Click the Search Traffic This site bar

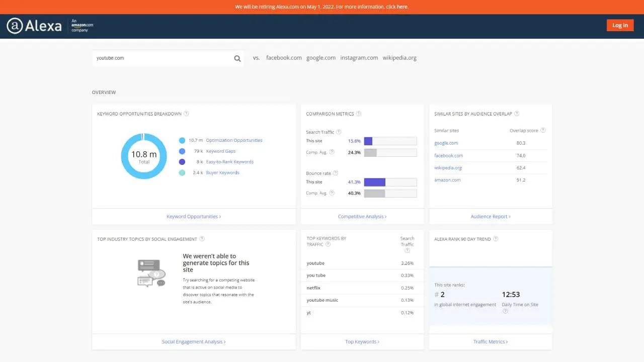pos(390,141)
